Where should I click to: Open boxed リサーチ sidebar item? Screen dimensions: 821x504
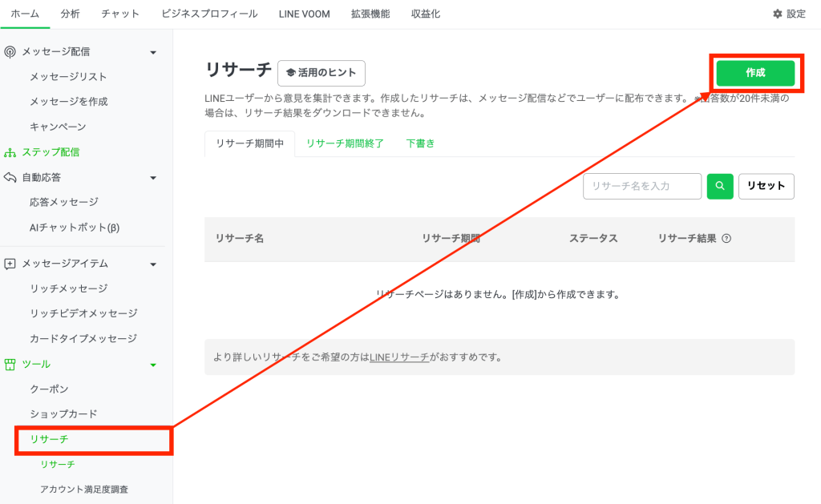[49, 439]
